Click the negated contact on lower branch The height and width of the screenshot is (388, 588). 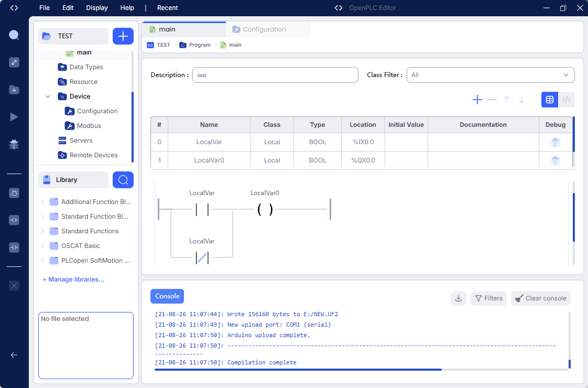coord(202,258)
